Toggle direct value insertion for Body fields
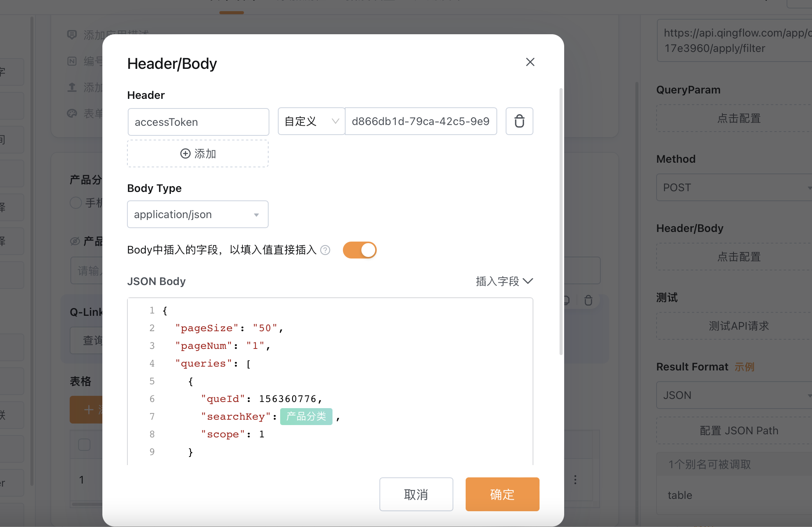The image size is (812, 527). [x=359, y=250]
